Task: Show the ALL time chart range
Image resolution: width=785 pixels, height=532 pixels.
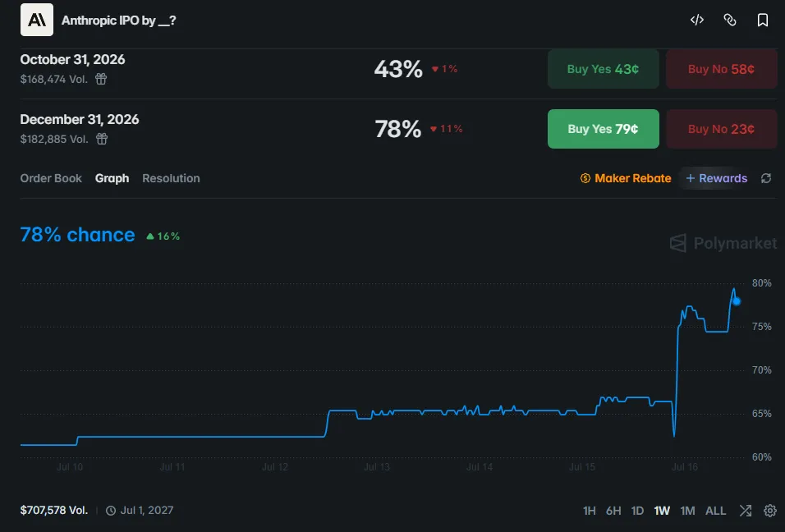Action: click(715, 511)
